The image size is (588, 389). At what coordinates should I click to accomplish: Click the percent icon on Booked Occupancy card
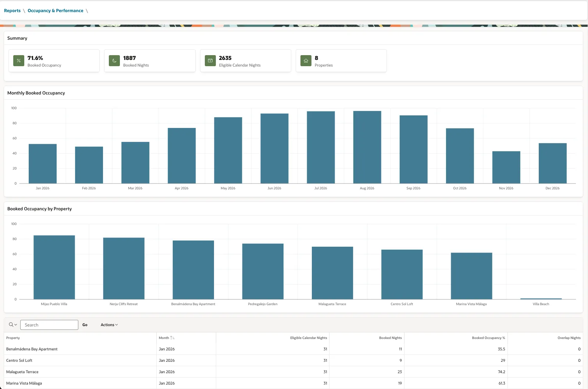click(19, 61)
